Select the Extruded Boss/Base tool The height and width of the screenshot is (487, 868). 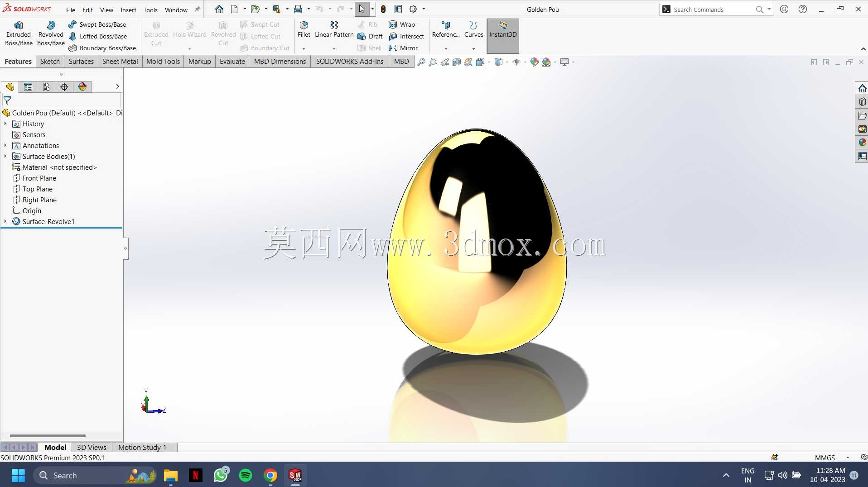19,34
